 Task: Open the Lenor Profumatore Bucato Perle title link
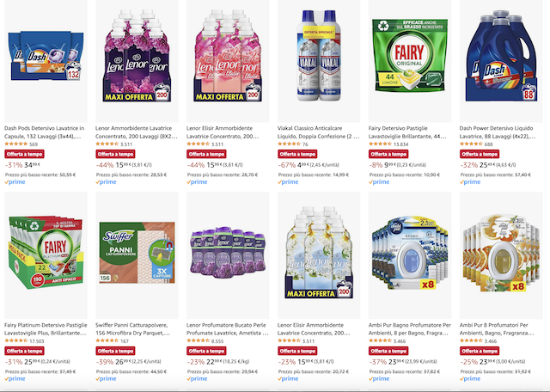click(228, 329)
